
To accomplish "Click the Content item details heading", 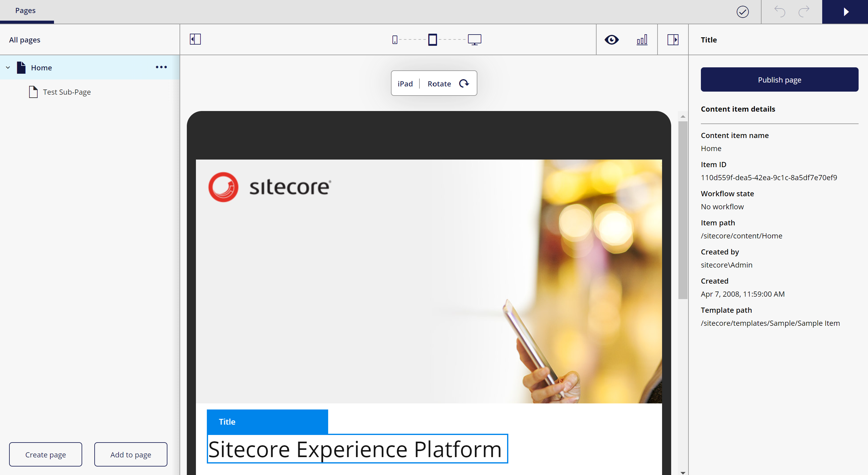I will tap(738, 109).
